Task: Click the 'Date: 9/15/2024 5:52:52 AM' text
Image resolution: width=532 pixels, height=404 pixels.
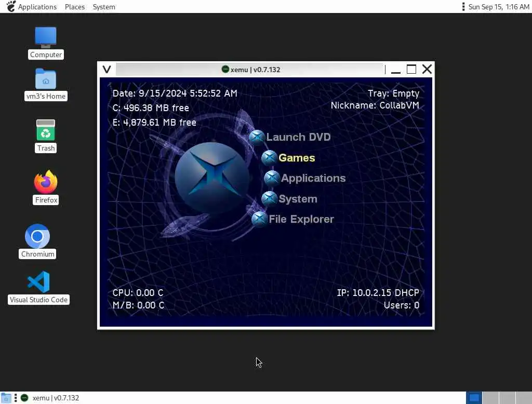Action: click(x=175, y=93)
